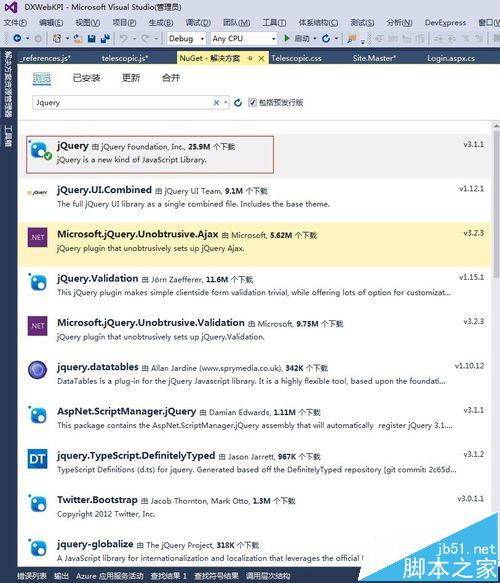
Task: Pin the NuGet tab with pin icon
Action: [250, 58]
